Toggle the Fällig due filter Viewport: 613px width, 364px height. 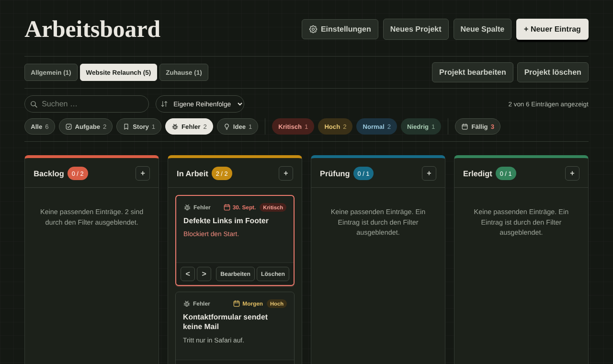[477, 126]
